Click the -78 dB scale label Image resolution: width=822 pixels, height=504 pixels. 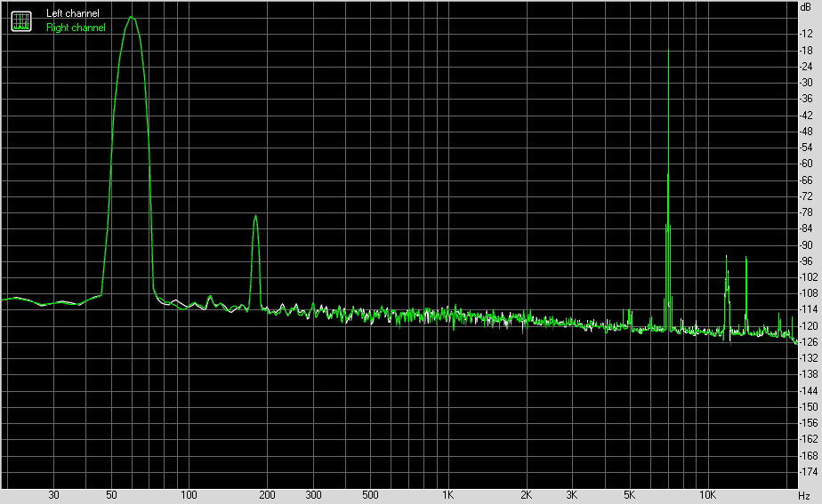coord(806,212)
